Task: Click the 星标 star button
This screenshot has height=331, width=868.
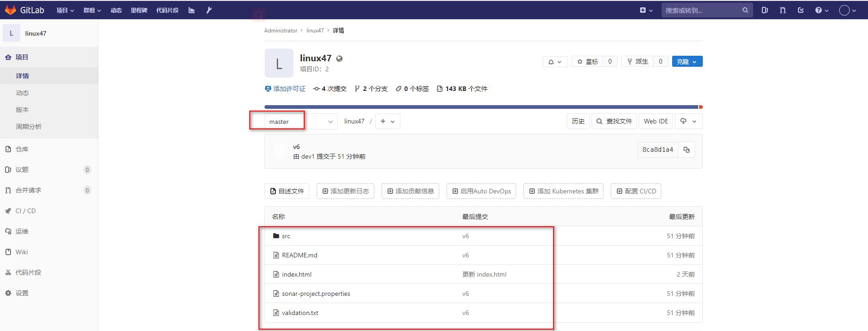Action: coord(588,61)
